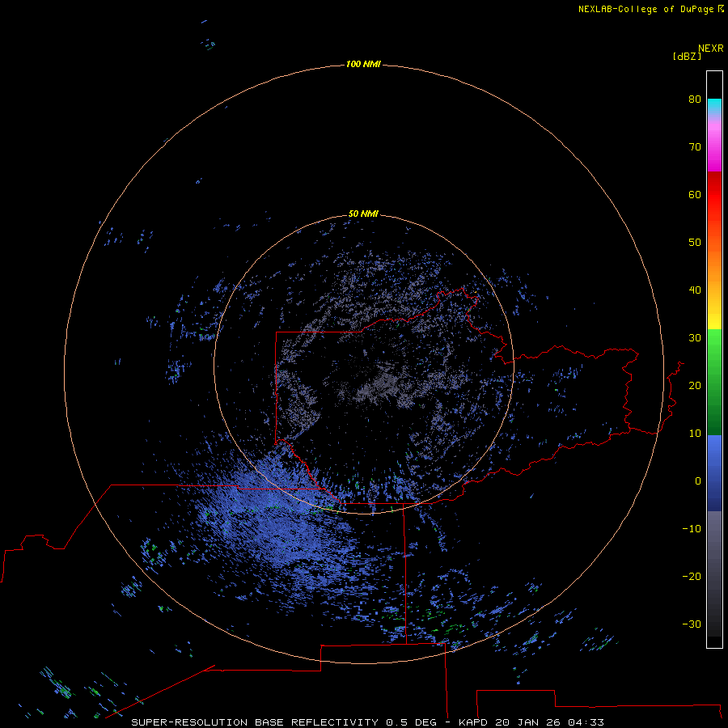Click the 04:33 timestamp in the caption
This screenshot has height=728, width=728.
pyautogui.click(x=586, y=722)
